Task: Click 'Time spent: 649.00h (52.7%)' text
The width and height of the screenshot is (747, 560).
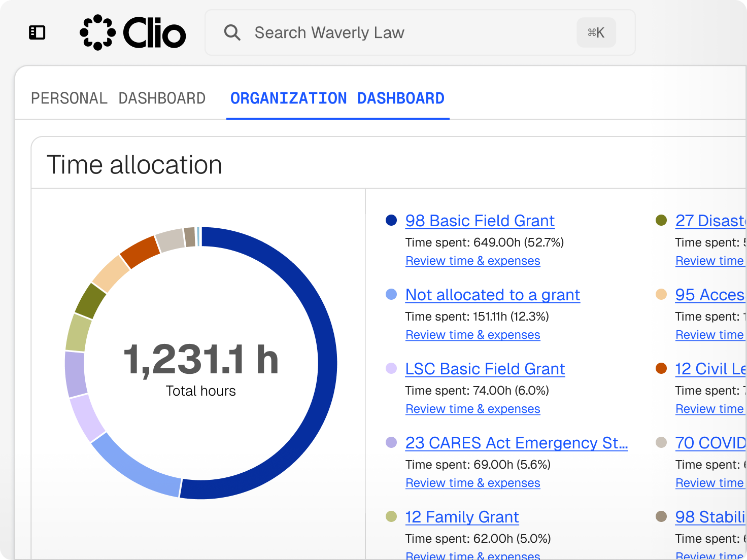Action: pos(485,242)
